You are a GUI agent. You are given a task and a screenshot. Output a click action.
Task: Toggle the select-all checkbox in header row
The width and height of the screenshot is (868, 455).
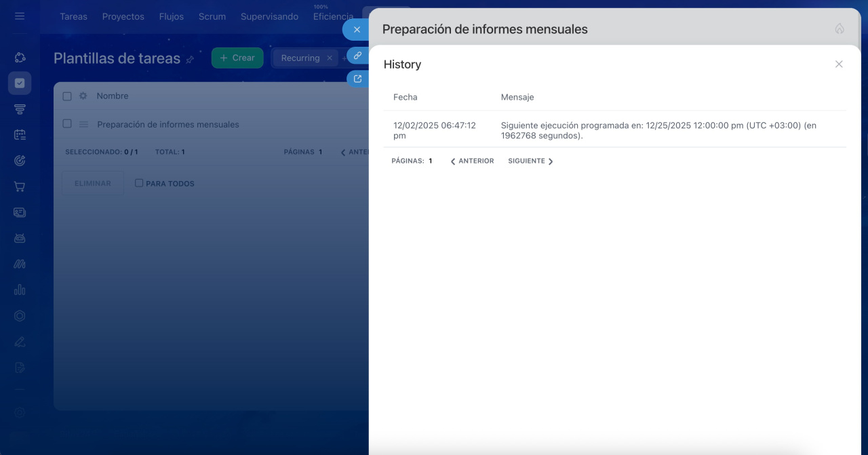(67, 96)
